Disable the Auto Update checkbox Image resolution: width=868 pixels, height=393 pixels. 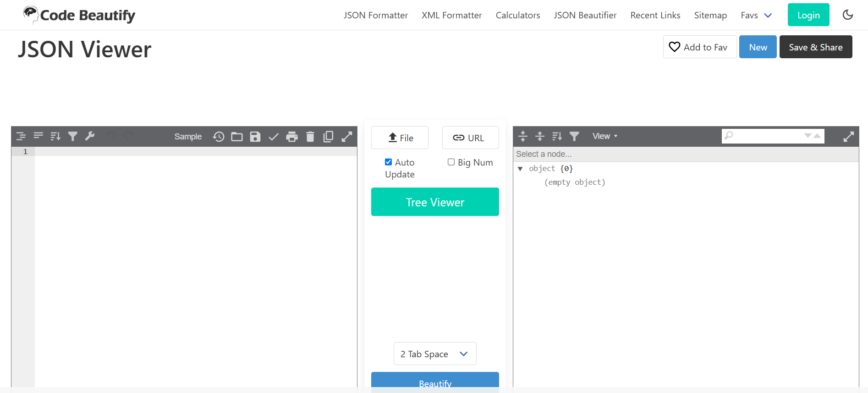tap(388, 162)
